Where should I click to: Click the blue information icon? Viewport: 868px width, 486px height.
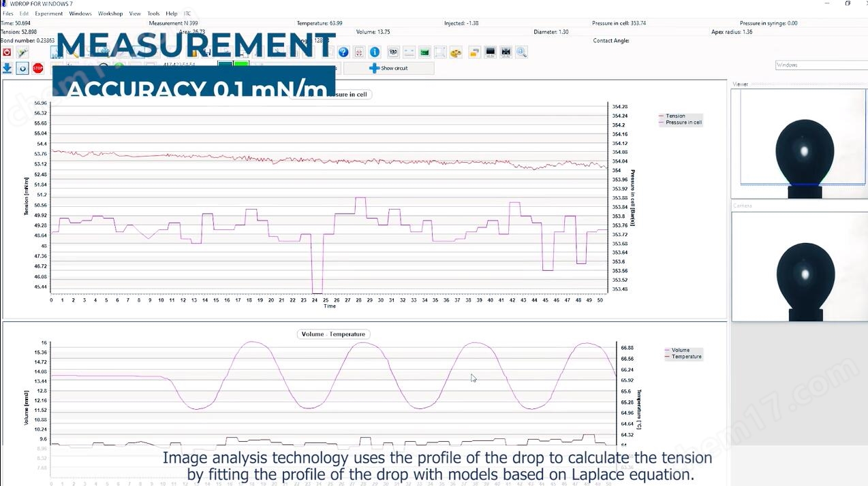point(374,52)
